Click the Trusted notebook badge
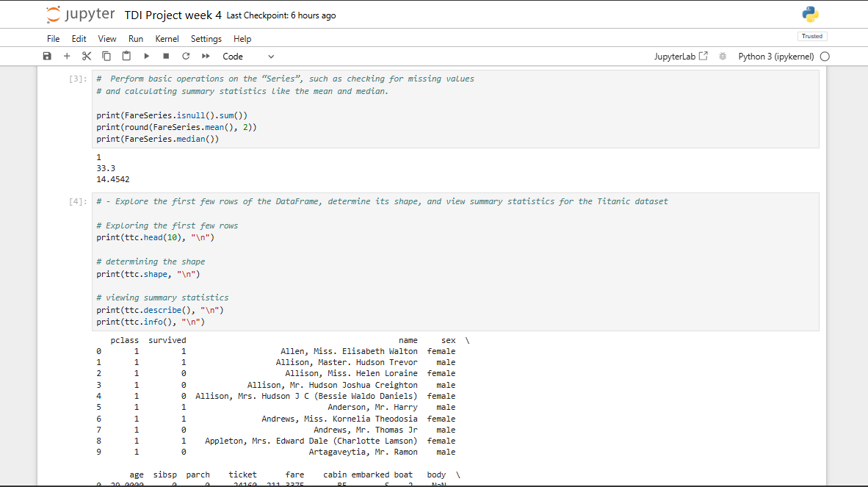Screen dimensions: 868x487 coord(812,37)
